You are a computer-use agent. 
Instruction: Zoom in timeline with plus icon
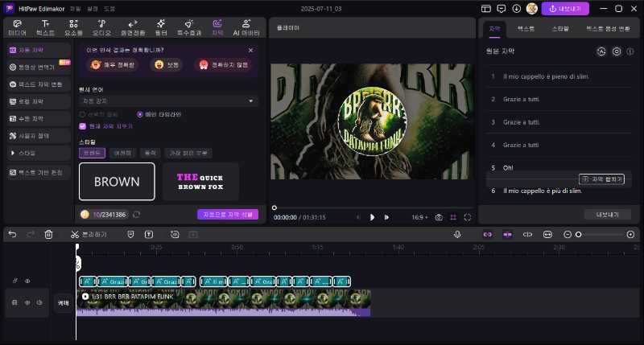[630, 234]
